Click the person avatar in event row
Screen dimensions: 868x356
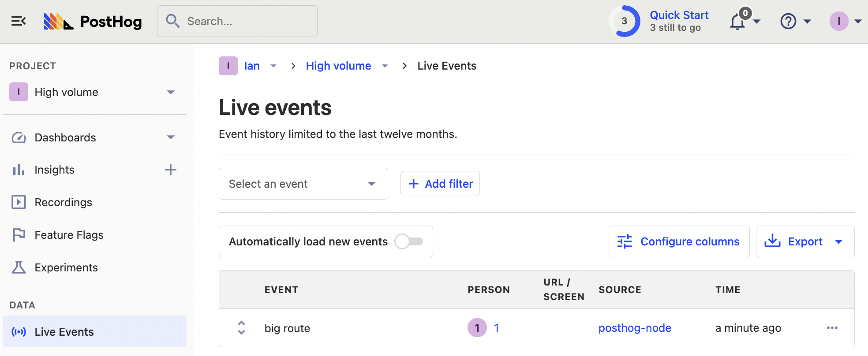477,328
